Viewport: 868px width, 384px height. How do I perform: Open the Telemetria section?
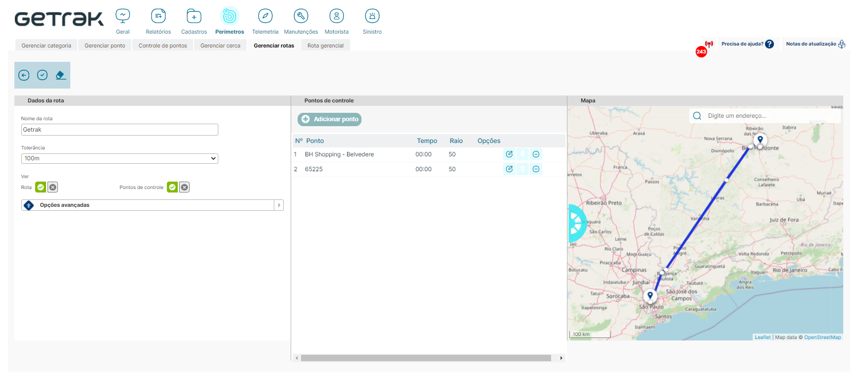point(265,16)
